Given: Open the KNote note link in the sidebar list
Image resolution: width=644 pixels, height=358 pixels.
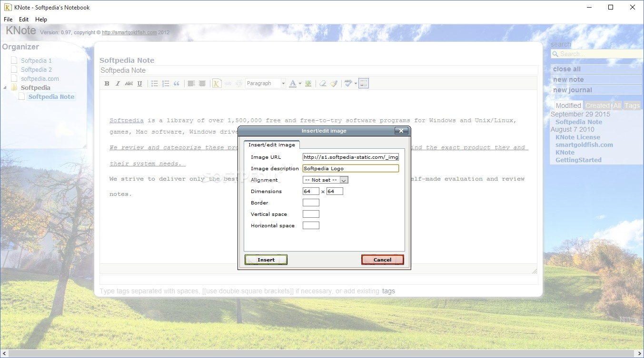Looking at the screenshot, I should pyautogui.click(x=565, y=152).
